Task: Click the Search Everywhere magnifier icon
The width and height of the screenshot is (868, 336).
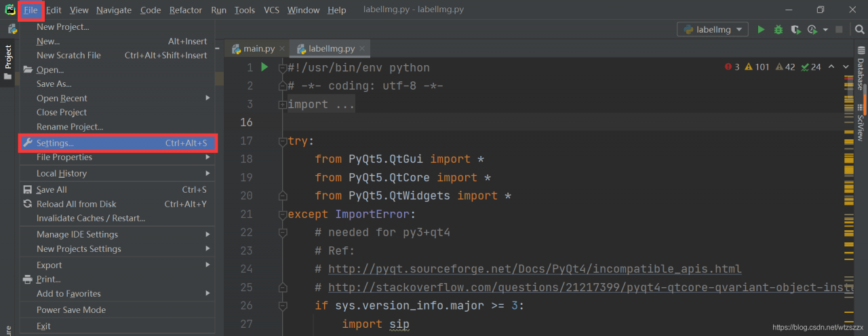Action: tap(859, 29)
